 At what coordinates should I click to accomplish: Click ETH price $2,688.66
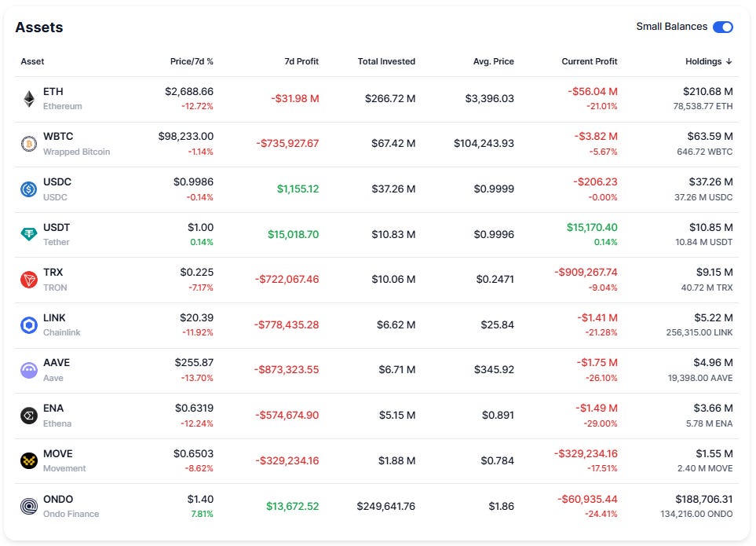[x=189, y=92]
